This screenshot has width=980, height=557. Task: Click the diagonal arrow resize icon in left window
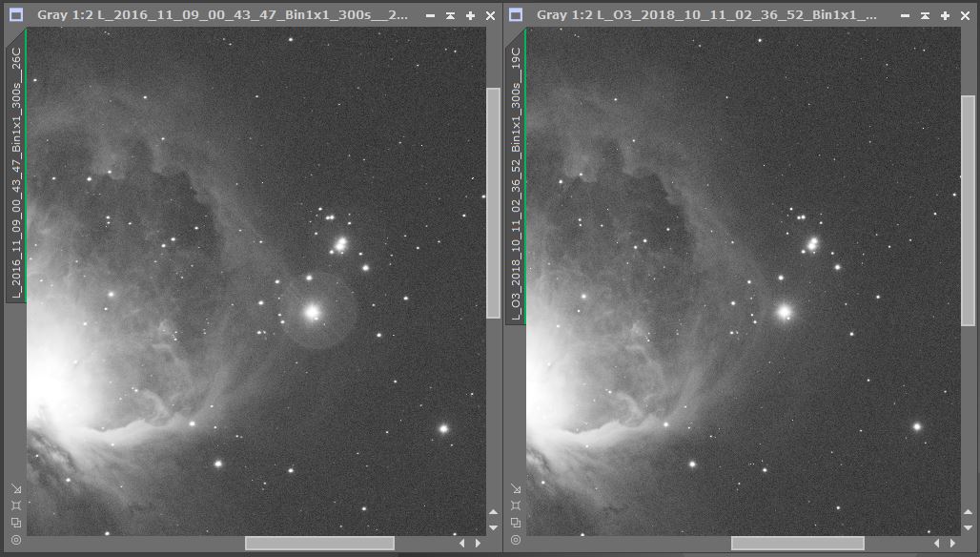click(x=16, y=488)
